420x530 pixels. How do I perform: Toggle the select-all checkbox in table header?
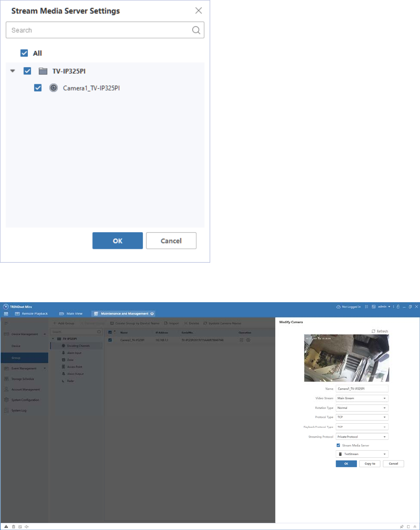110,333
